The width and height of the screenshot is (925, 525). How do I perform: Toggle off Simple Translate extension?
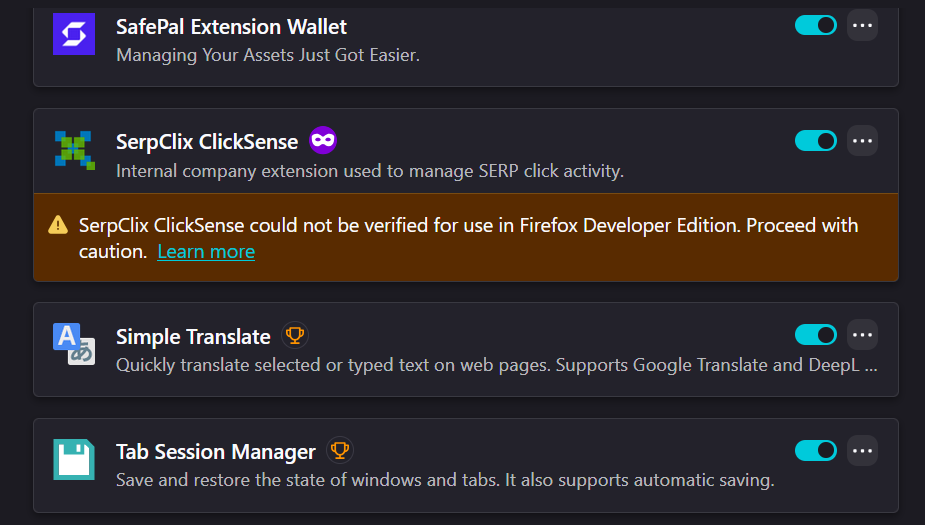816,335
